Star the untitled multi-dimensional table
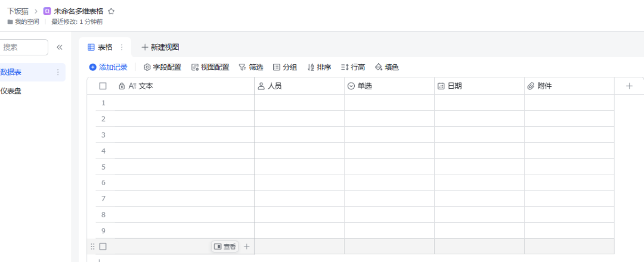The image size is (644, 262). tap(112, 11)
